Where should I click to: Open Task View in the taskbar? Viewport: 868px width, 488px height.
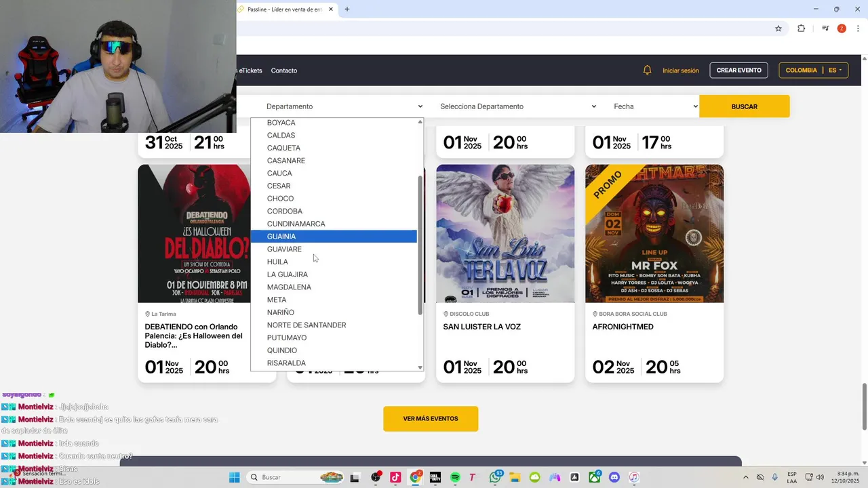[354, 477]
